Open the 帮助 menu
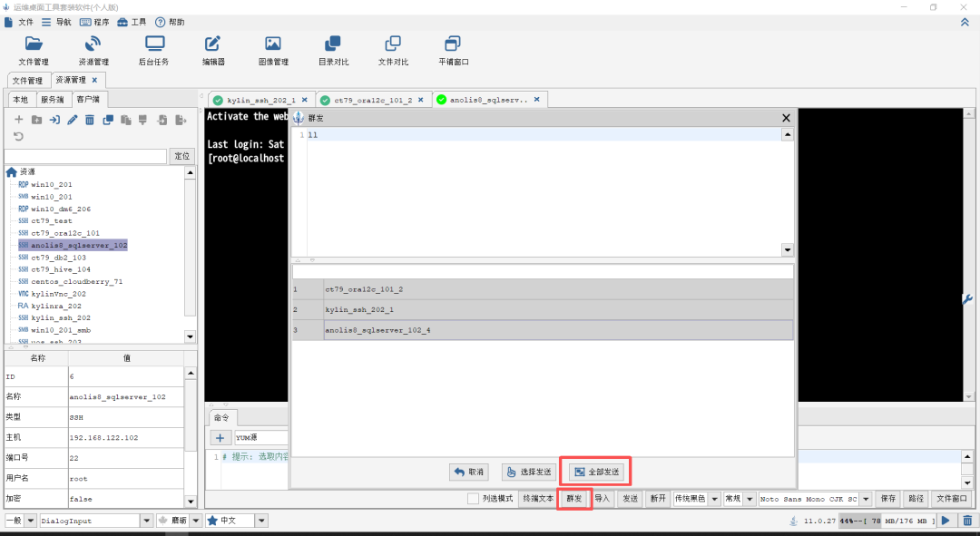 coord(170,22)
